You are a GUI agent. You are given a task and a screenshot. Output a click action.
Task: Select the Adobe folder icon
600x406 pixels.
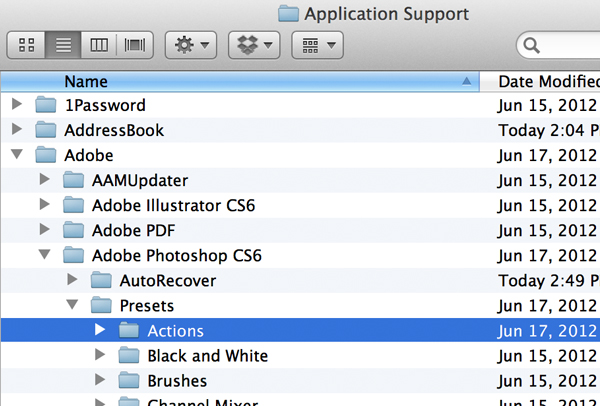pos(46,155)
